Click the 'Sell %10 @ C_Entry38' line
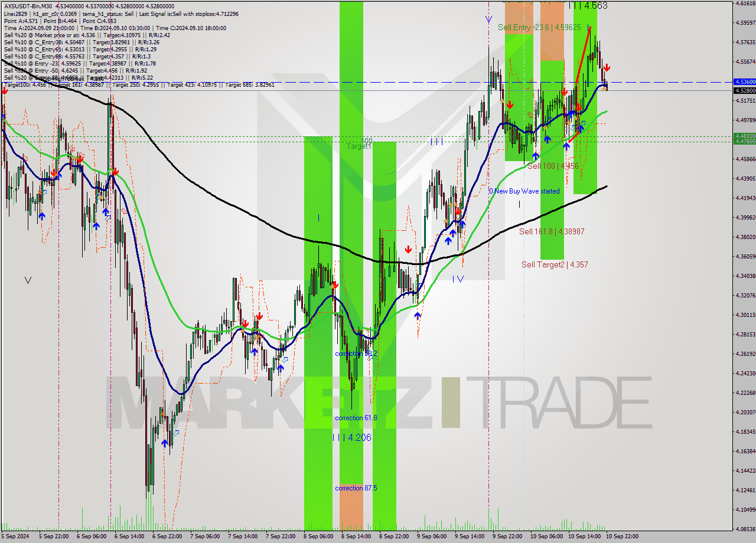 82,42
